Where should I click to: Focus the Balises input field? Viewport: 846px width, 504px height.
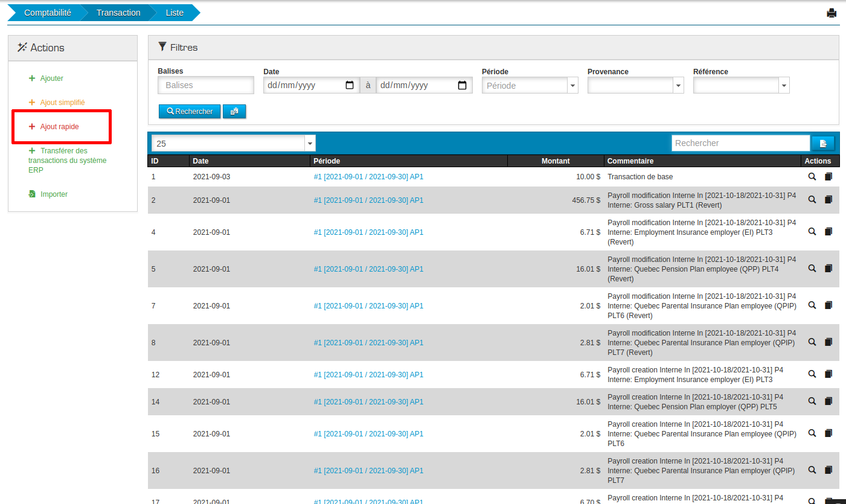(x=205, y=85)
